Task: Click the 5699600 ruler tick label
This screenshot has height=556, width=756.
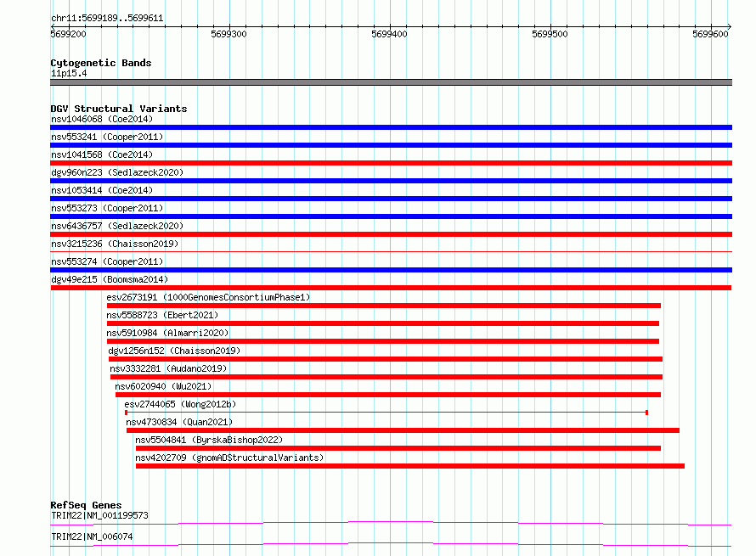Action: (x=710, y=34)
